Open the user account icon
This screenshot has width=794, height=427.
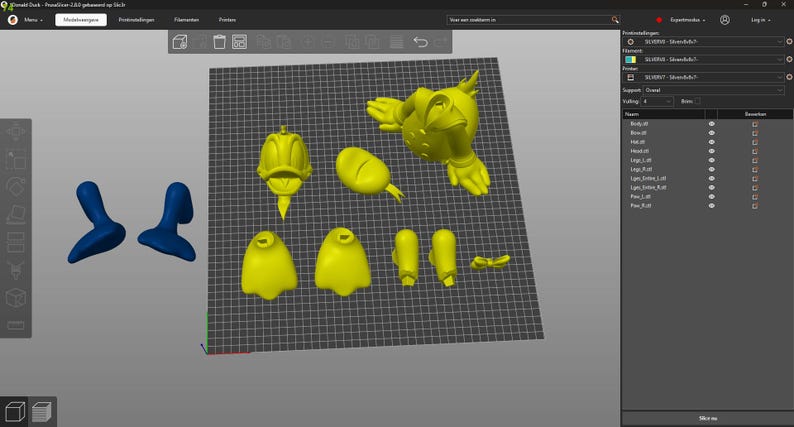(725, 20)
